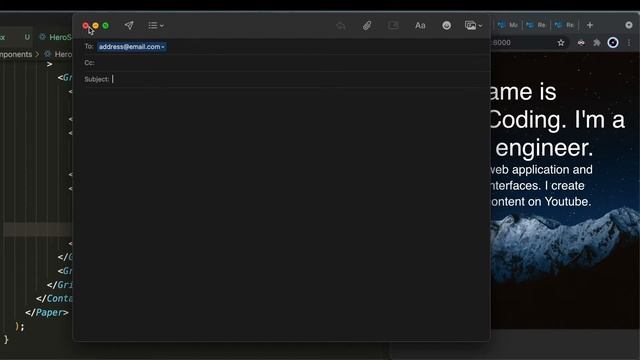Click the closing Paper tag in the editor

(47, 313)
